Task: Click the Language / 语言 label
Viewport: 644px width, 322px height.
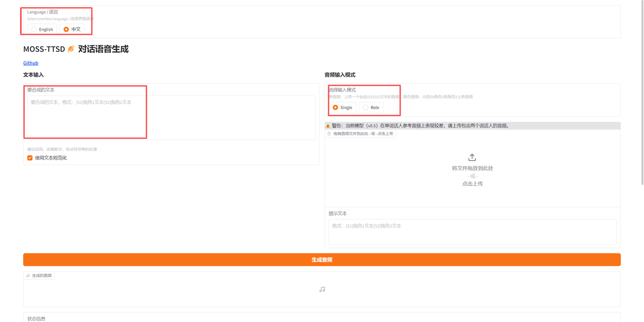Action: 43,12
